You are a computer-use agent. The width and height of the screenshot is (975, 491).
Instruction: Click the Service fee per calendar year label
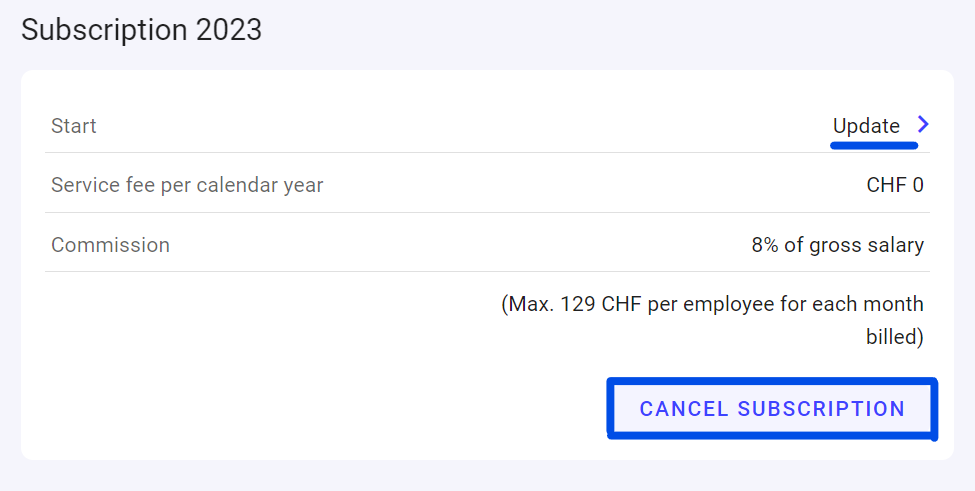tap(187, 185)
